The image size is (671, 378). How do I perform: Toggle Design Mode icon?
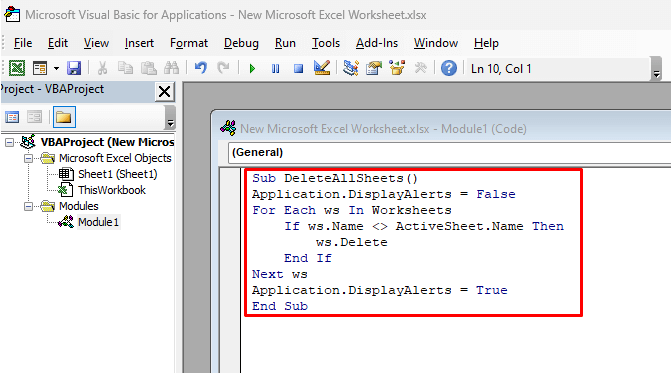pyautogui.click(x=321, y=68)
